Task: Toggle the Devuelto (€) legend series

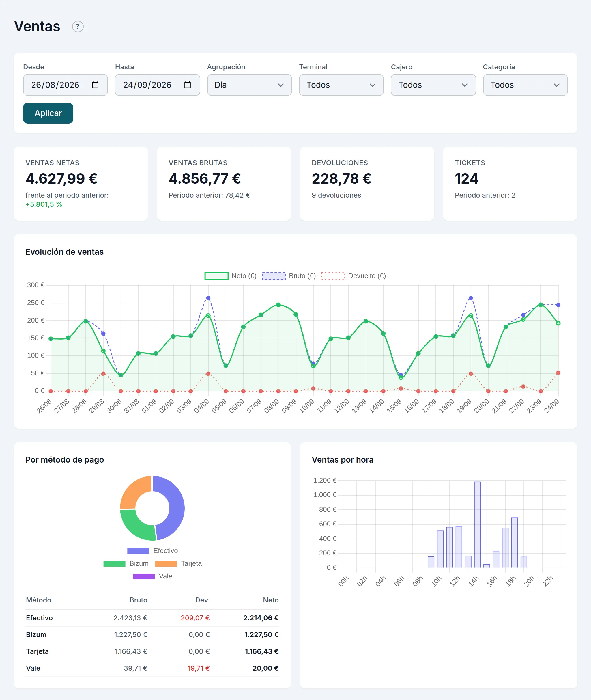Action: [354, 276]
